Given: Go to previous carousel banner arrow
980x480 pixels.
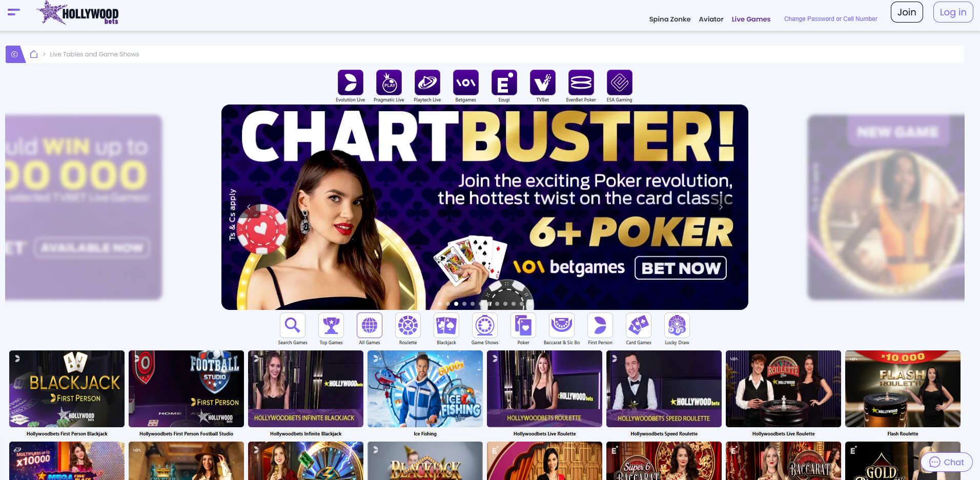Looking at the screenshot, I should click(x=249, y=207).
